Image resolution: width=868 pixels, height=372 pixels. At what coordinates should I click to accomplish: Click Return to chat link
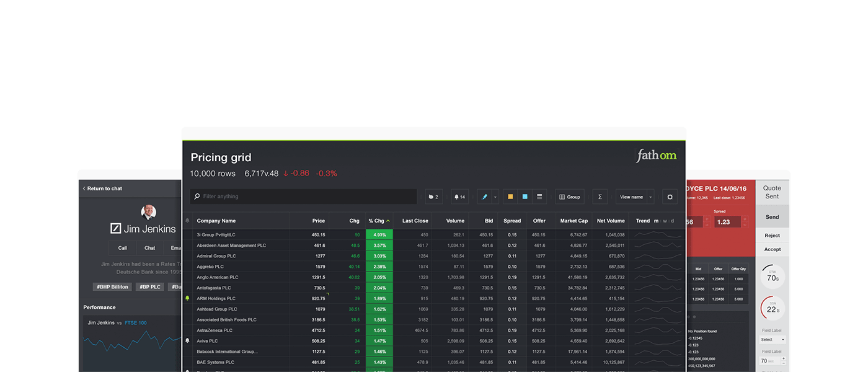(x=103, y=188)
